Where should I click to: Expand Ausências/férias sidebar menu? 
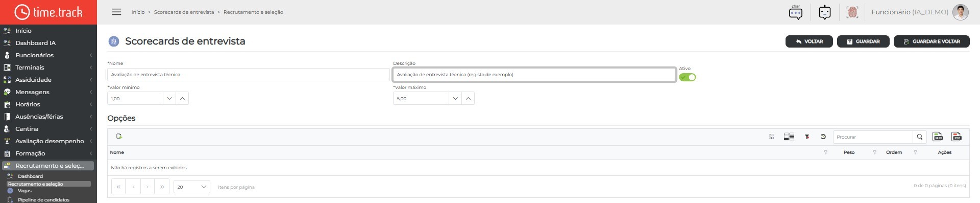point(48,117)
